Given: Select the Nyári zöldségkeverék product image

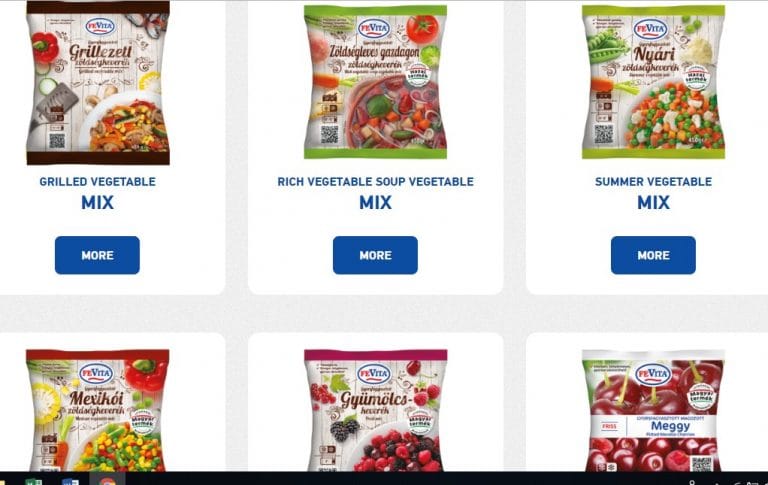Looking at the screenshot, I should (x=653, y=82).
